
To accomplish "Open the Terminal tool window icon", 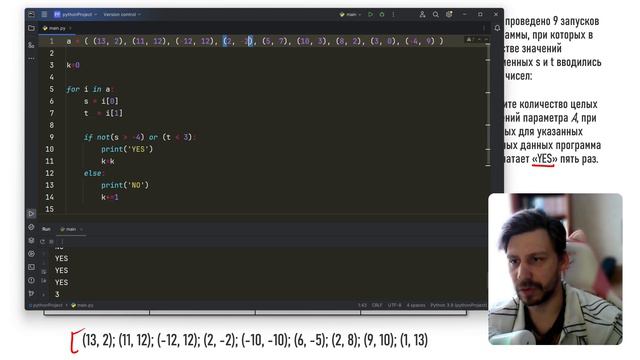I will 31,267.
